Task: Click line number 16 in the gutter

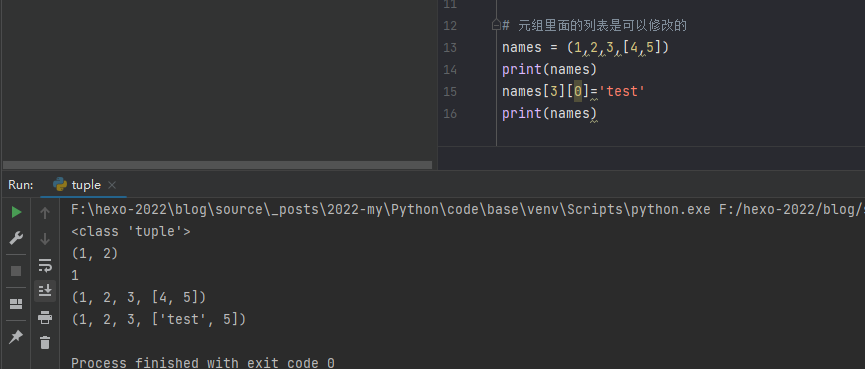Action: pyautogui.click(x=450, y=114)
